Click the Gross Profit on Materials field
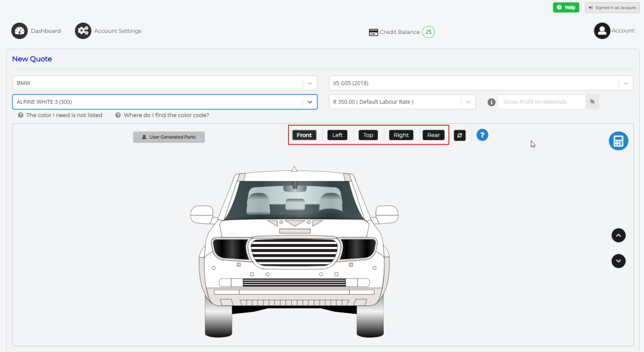644x352 pixels. pyautogui.click(x=541, y=102)
